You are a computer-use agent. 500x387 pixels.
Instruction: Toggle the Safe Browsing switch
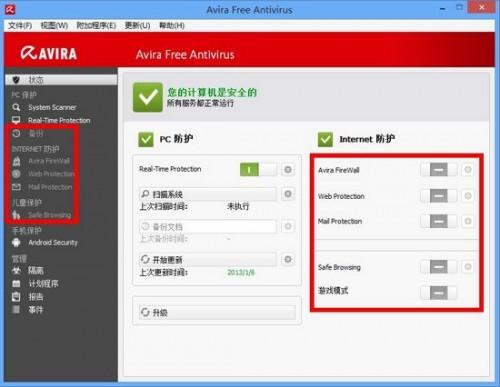(439, 267)
